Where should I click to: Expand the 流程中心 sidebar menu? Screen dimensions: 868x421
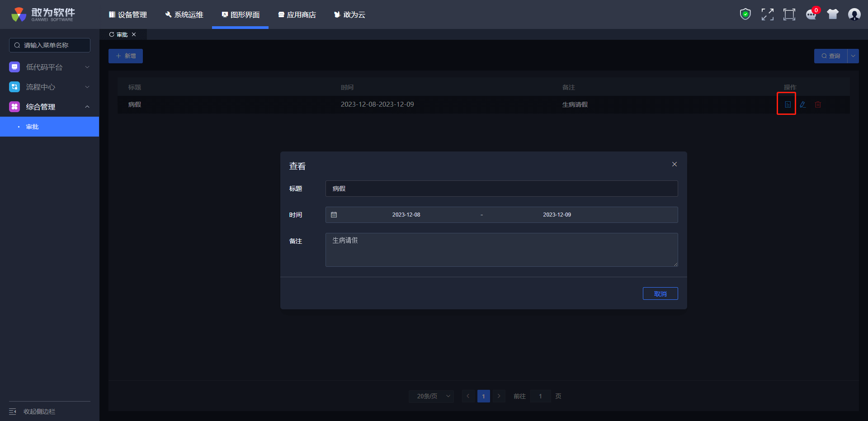(50, 87)
